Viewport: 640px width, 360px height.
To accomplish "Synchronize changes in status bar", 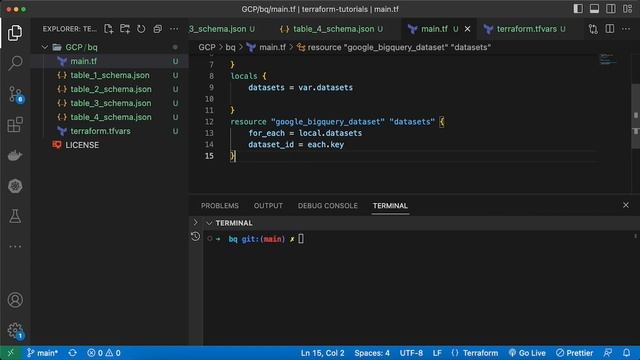I will 73,353.
